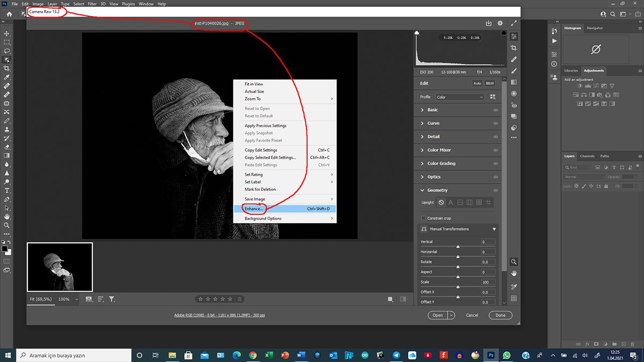
Task: Select the Type tool in Photoshop toolbar
Action: coord(7,190)
